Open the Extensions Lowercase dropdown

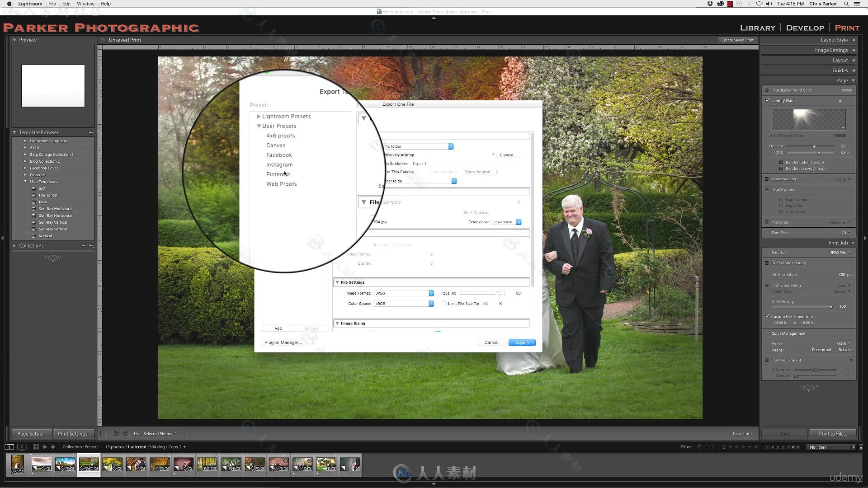506,222
